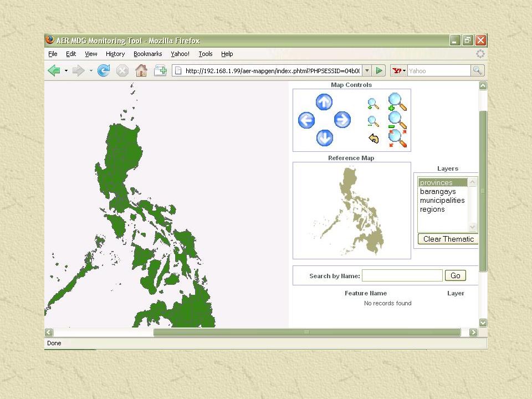Click the large zoom-in magnifier with plus
The image size is (532, 399).
[x=397, y=102]
